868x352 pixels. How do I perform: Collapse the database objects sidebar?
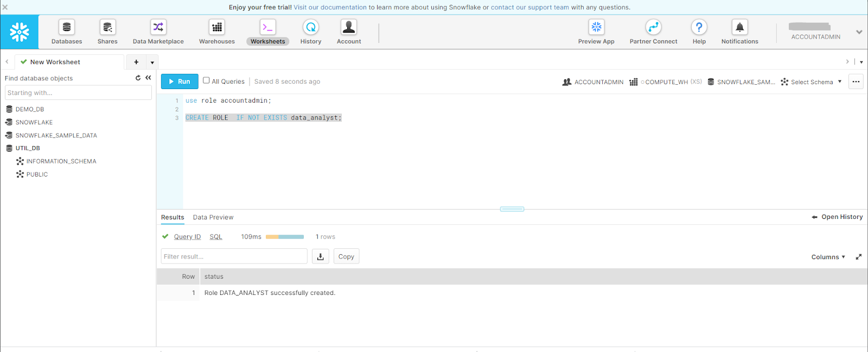click(148, 78)
